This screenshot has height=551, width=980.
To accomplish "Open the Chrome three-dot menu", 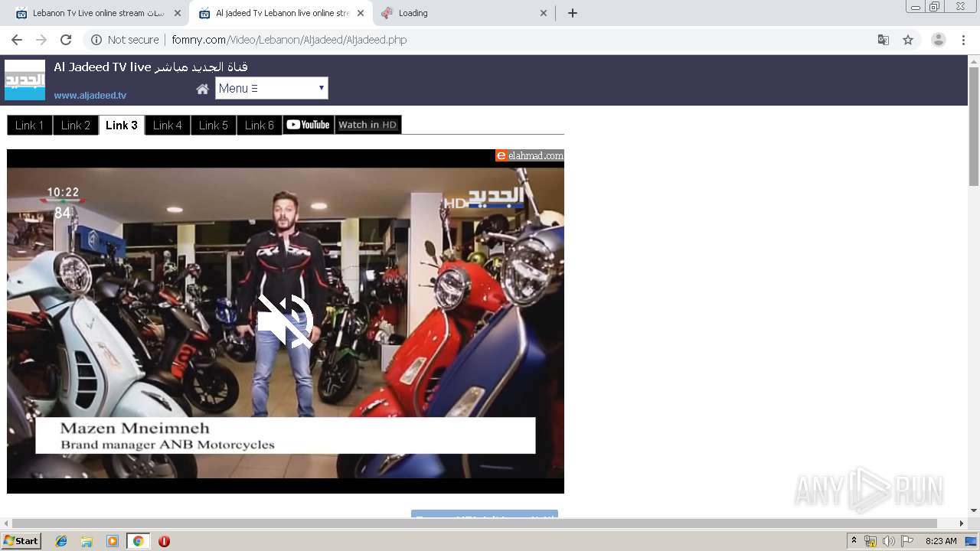I will [963, 40].
